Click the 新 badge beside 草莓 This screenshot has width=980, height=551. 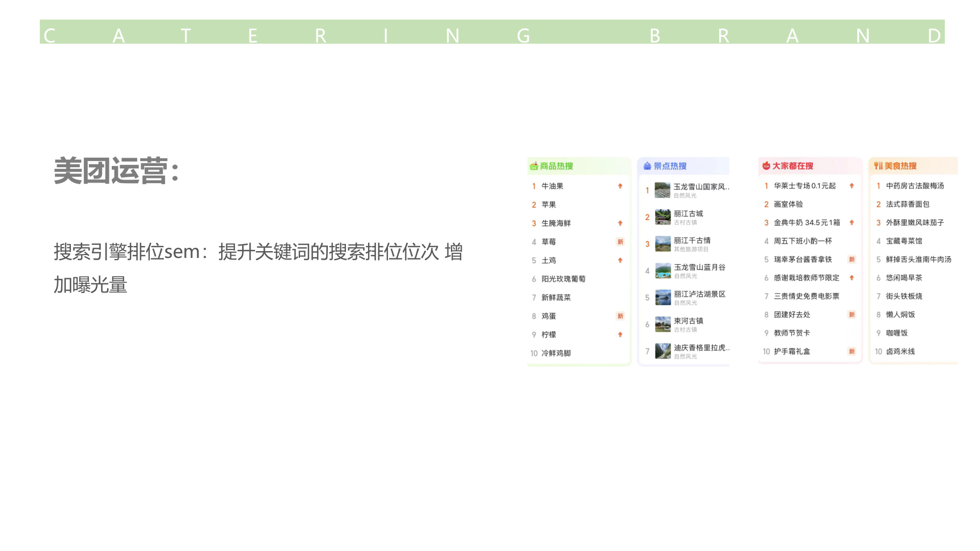620,242
